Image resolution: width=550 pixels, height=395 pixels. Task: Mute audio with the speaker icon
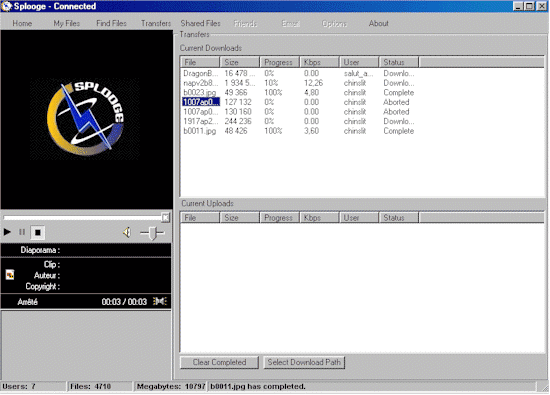click(127, 232)
